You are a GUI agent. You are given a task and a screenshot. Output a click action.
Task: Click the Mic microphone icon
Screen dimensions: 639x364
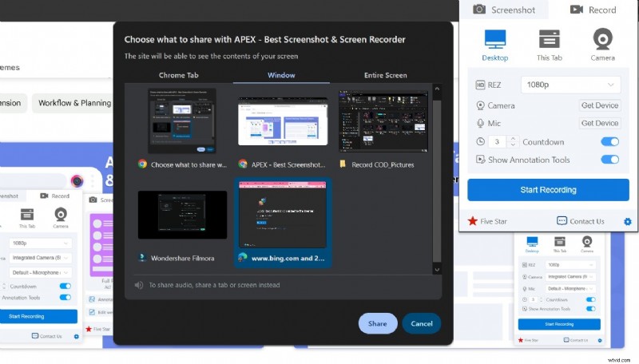[480, 124]
